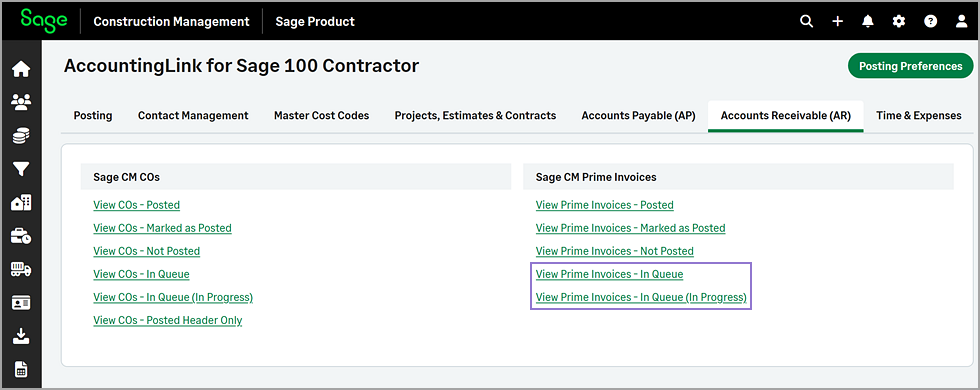Viewport: 980px width, 390px height.
Task: Select the Time & Expenses tab
Action: (919, 116)
